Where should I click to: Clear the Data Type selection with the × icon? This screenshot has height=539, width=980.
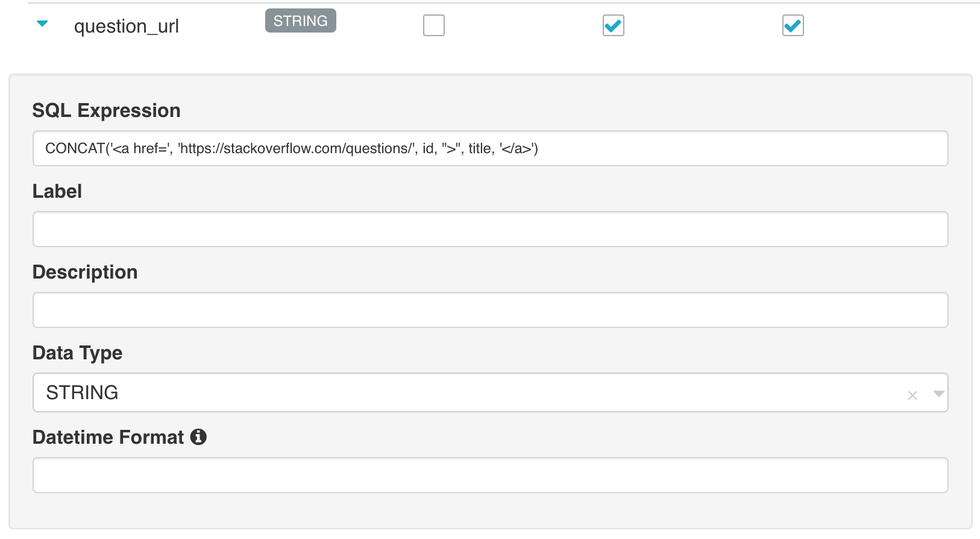click(x=912, y=395)
